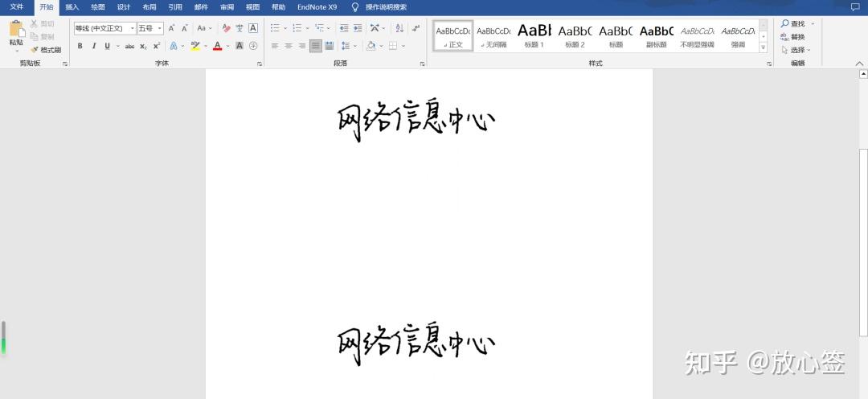Click the center alignment icon
Screen dimensions: 868x399
coord(289,46)
